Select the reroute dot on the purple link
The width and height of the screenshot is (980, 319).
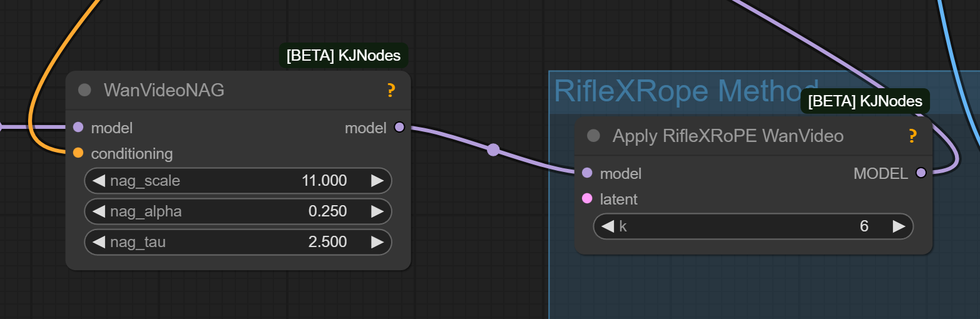point(493,149)
